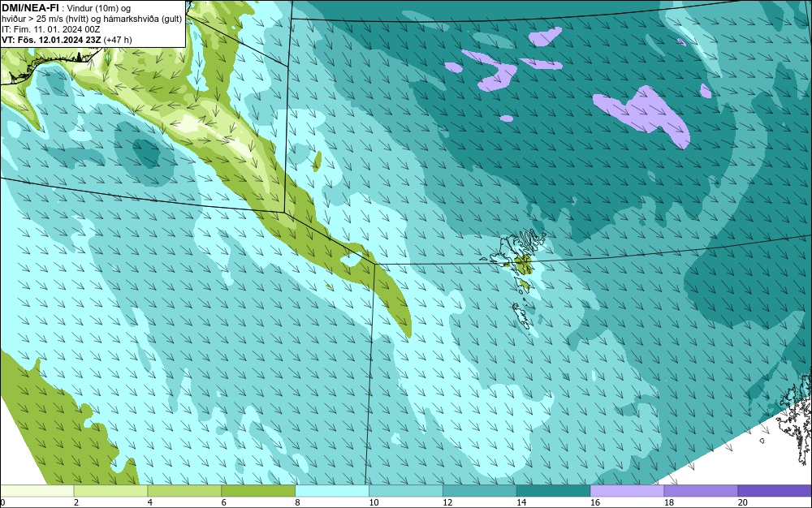This screenshot has height=508, width=812.
Task: Click the '(+47 h)' forecast offset text
Action: tap(118, 40)
